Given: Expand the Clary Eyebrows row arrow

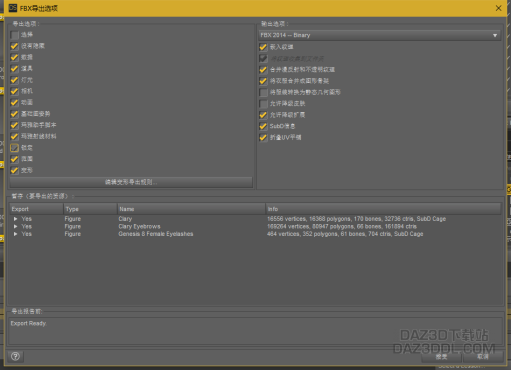Looking at the screenshot, I should pyautogui.click(x=15, y=226).
